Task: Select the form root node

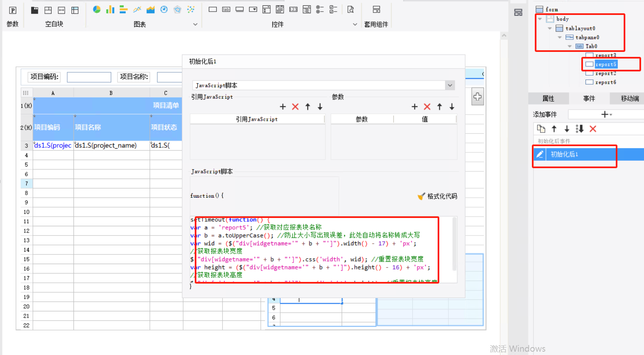Action: tap(551, 10)
